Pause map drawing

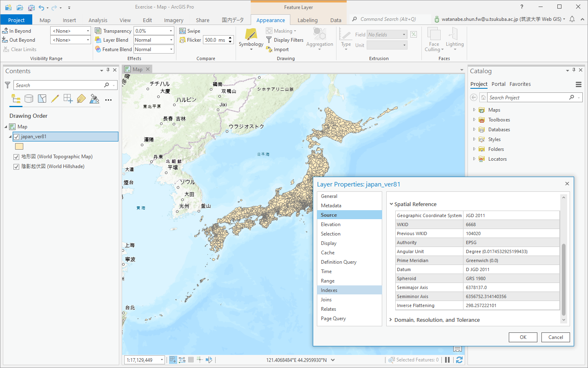tap(447, 360)
